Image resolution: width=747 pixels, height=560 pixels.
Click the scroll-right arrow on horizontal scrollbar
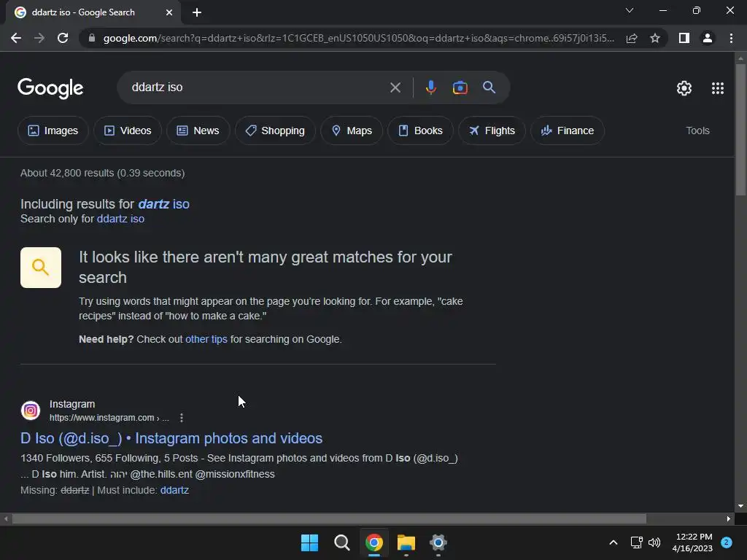click(729, 518)
